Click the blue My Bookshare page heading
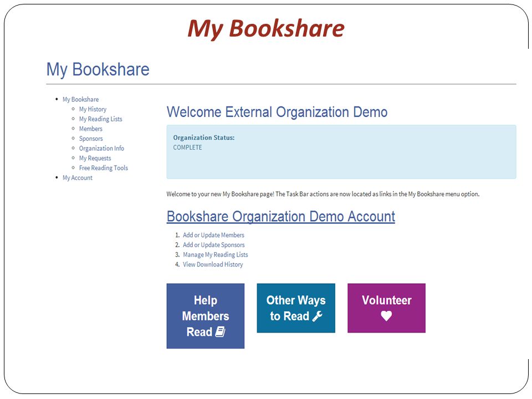 (98, 70)
